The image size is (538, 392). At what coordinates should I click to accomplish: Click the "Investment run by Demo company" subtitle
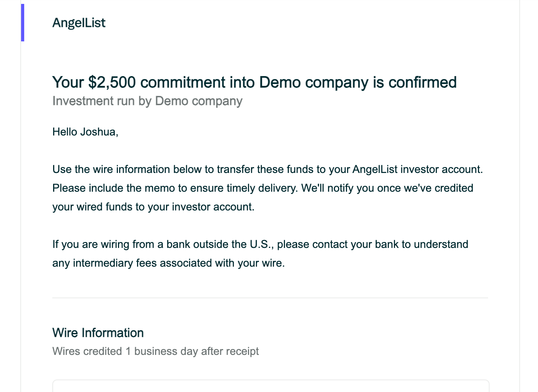[148, 101]
